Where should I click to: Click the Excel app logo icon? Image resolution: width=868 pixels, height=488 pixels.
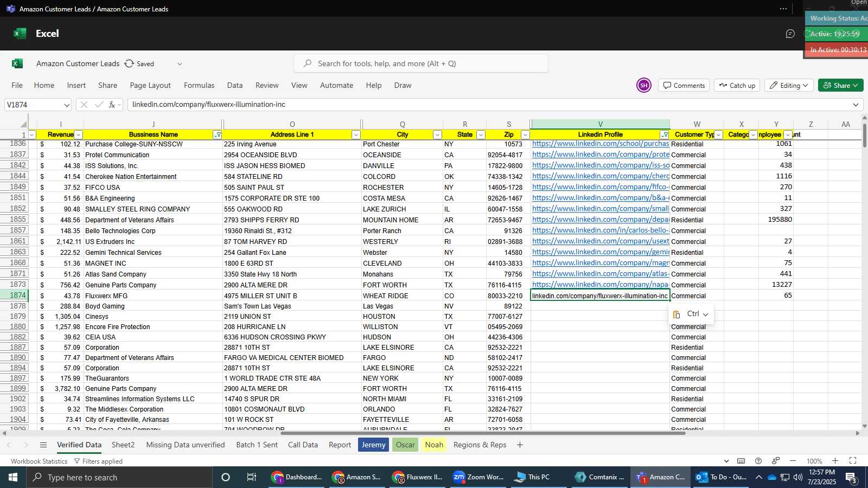(20, 34)
